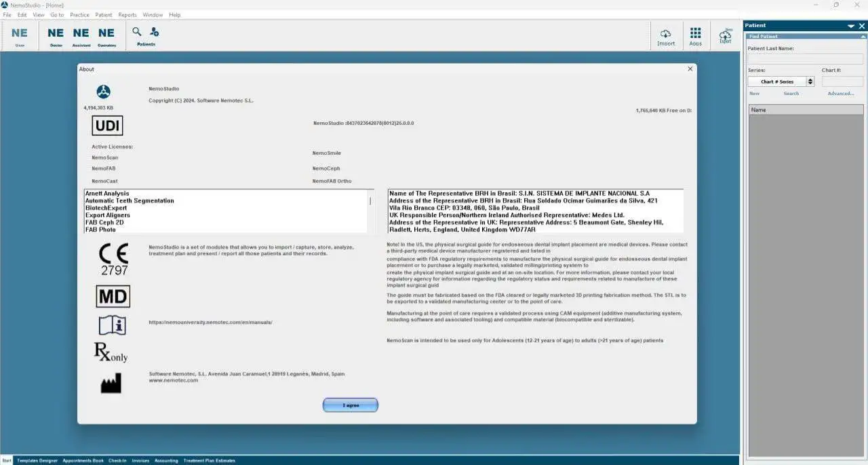868x465 pixels.
Task: Click the Series dropdown spinner arrows
Action: [x=810, y=81]
